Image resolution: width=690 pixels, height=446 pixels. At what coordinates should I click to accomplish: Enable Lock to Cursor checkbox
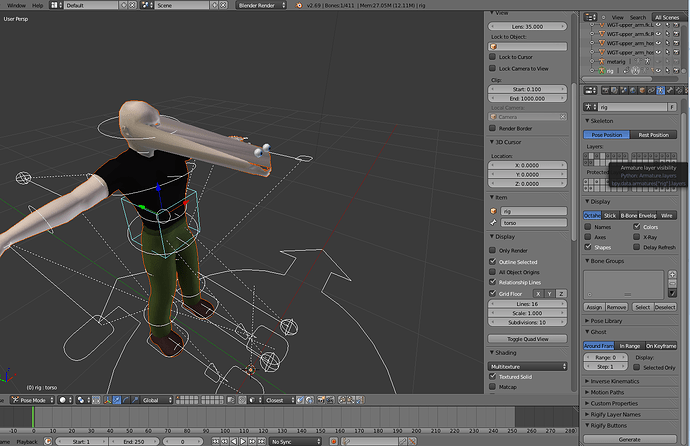[492, 57]
